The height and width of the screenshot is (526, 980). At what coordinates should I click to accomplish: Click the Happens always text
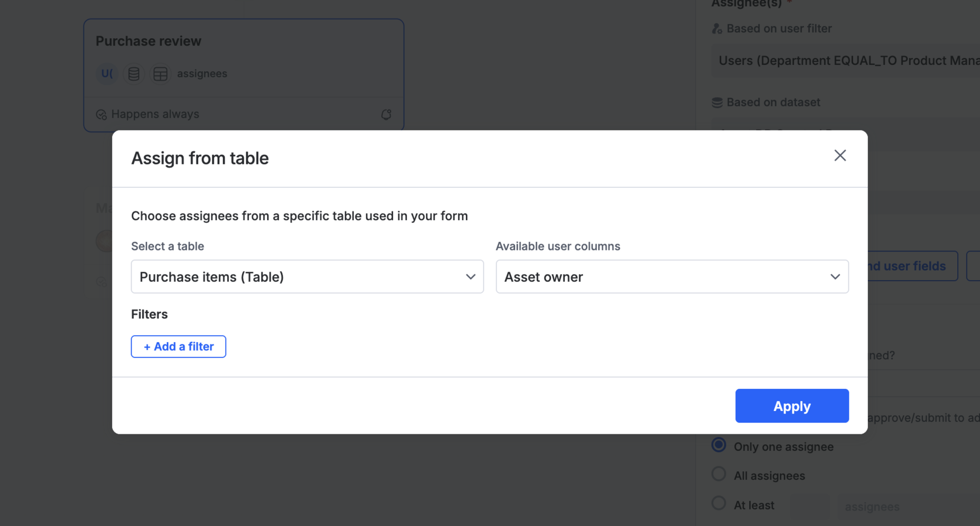(x=155, y=114)
